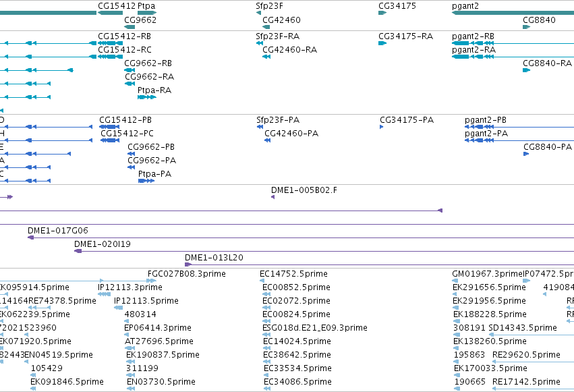Select EST IP12113.3prime

(130, 287)
